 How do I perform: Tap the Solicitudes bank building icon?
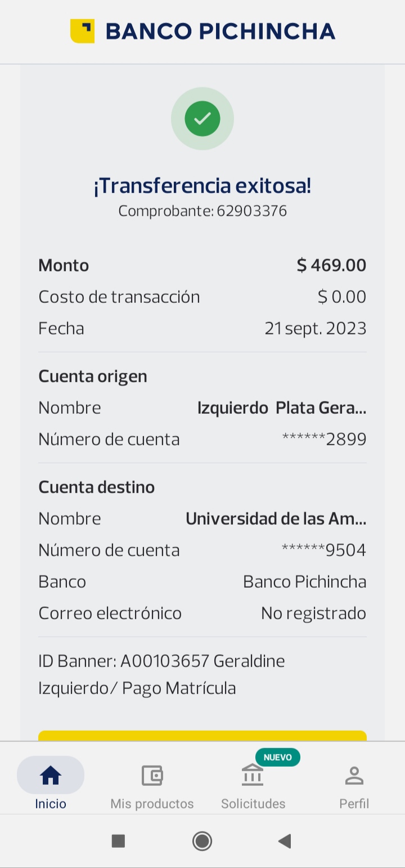click(x=253, y=776)
